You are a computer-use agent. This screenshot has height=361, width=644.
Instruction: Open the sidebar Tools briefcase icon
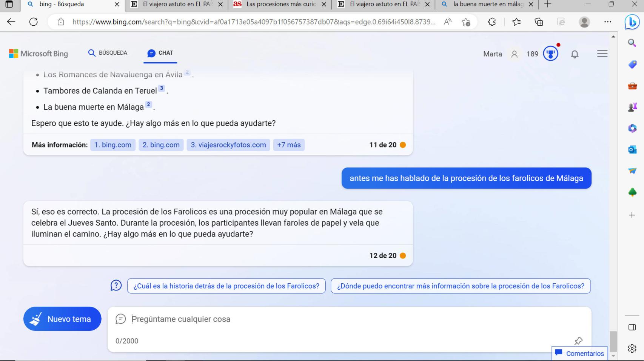click(x=632, y=86)
